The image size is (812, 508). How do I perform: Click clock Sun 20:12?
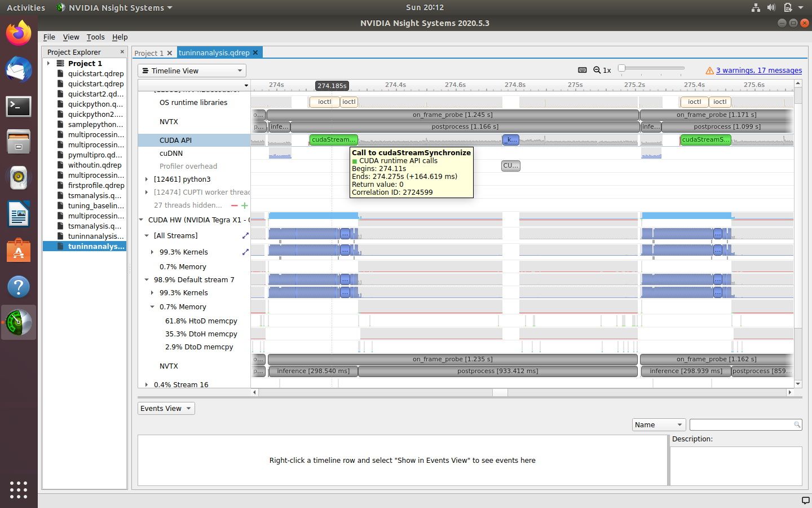point(425,7)
